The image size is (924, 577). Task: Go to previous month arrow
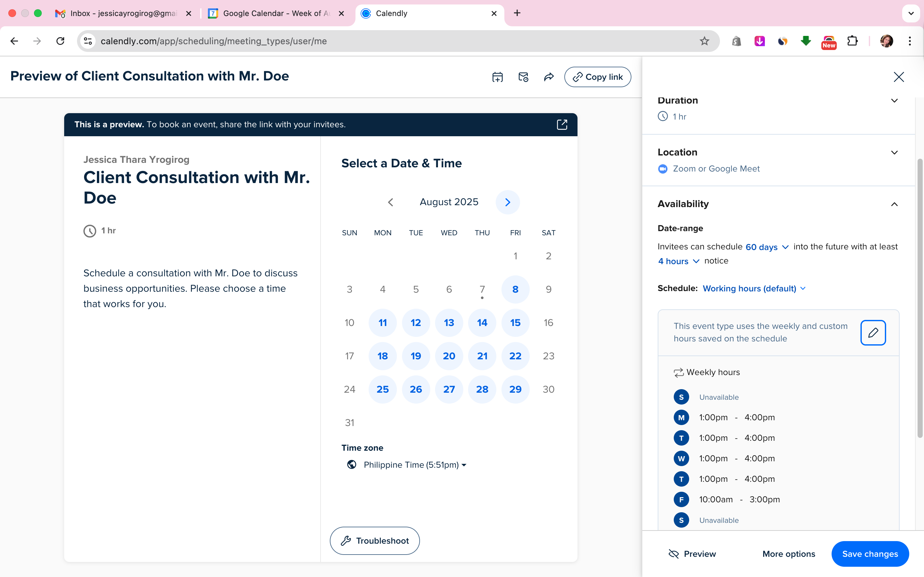[x=390, y=202]
